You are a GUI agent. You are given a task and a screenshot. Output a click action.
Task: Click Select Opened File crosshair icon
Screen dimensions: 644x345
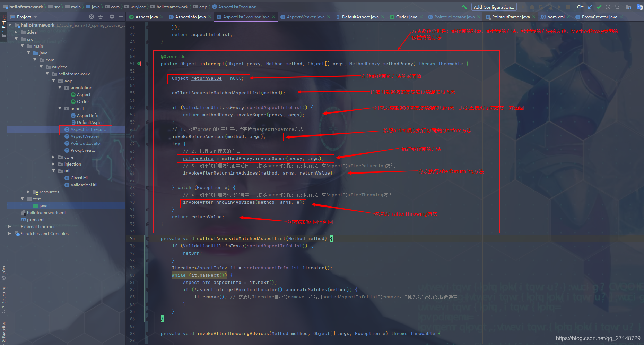coord(92,17)
